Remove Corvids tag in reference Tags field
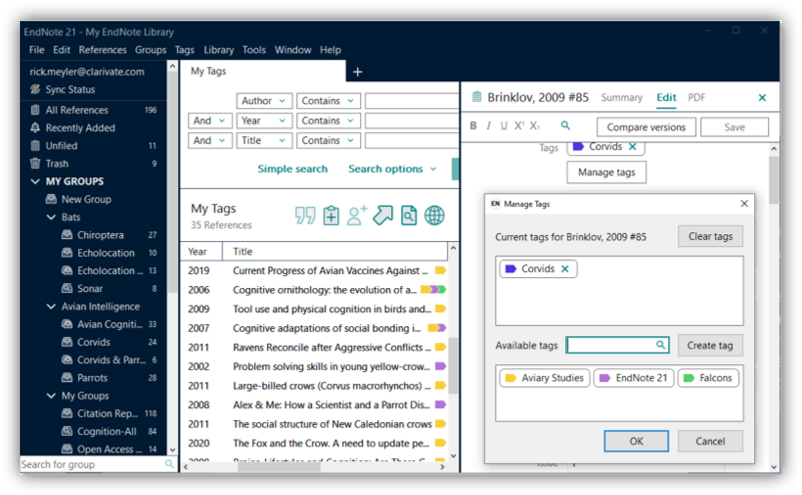The image size is (802, 495). (633, 147)
